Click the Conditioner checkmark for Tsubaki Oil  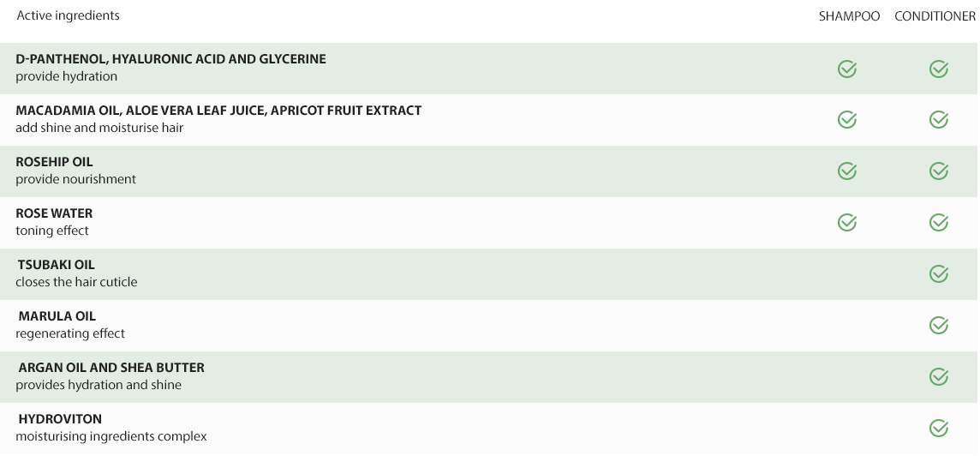(x=939, y=273)
